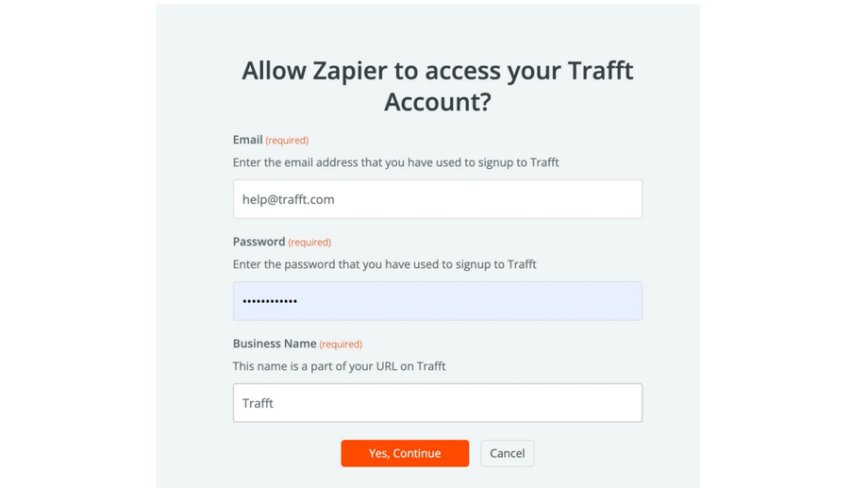Click the word Account? in the heading
Image resolution: width=868 pixels, height=488 pixels.
coord(437,102)
